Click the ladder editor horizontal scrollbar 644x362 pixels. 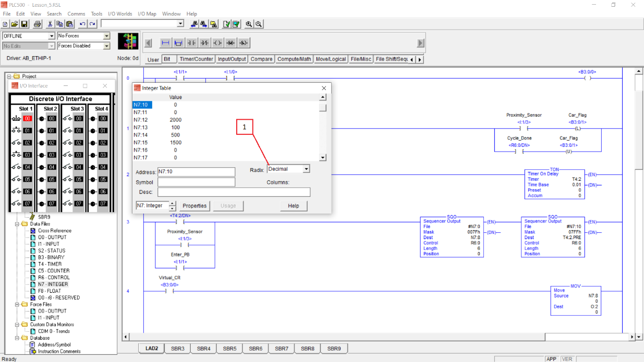coord(378,337)
